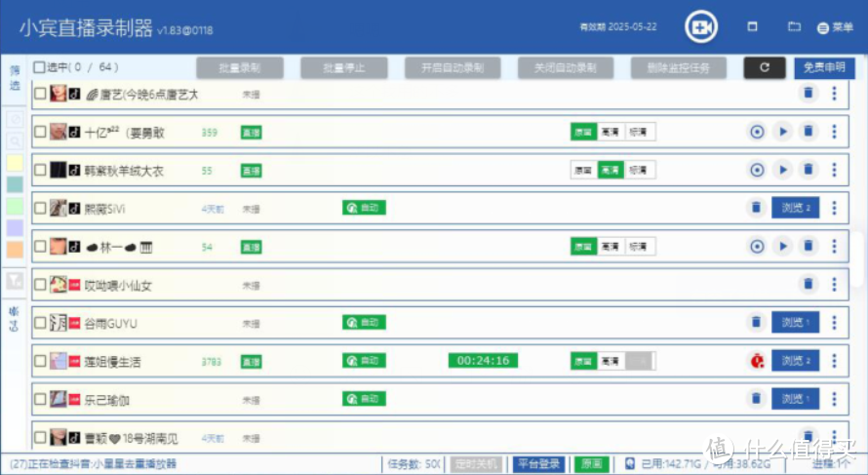Screen dimensions: 868x475
Task: Delete the 哎呦喂小仙女 task
Action: click(x=808, y=284)
